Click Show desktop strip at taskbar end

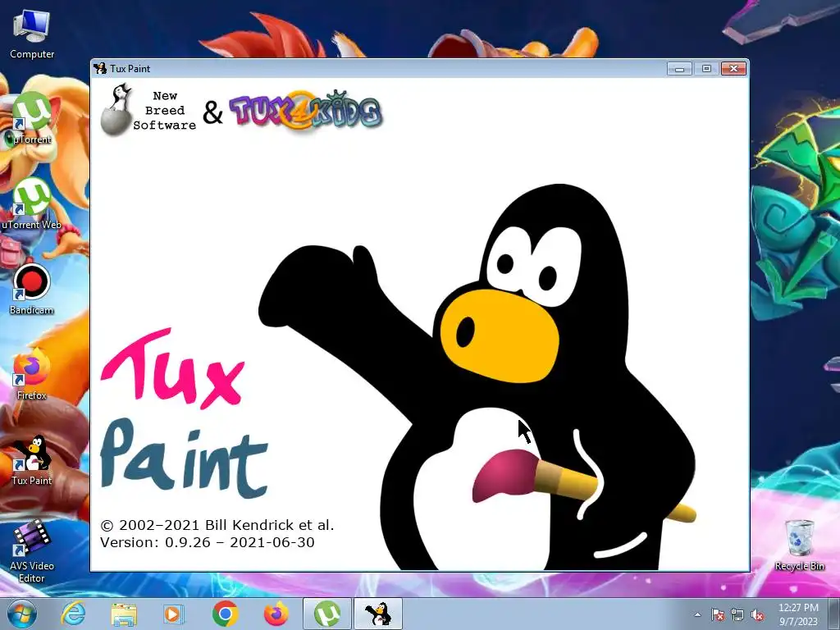[834, 614]
